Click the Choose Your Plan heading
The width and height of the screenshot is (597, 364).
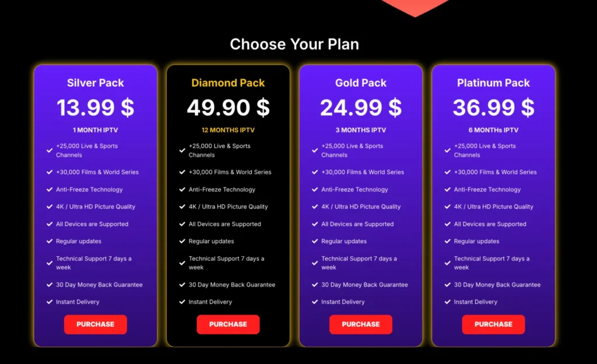pyautogui.click(x=294, y=44)
